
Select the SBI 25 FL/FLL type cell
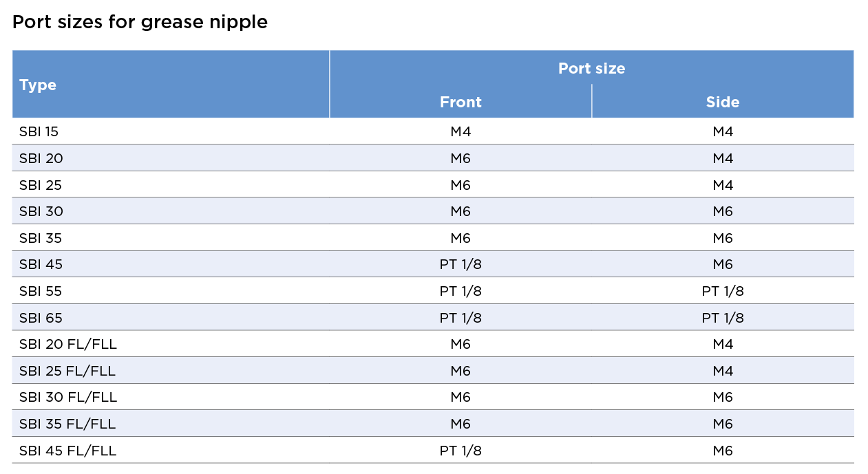click(x=67, y=371)
